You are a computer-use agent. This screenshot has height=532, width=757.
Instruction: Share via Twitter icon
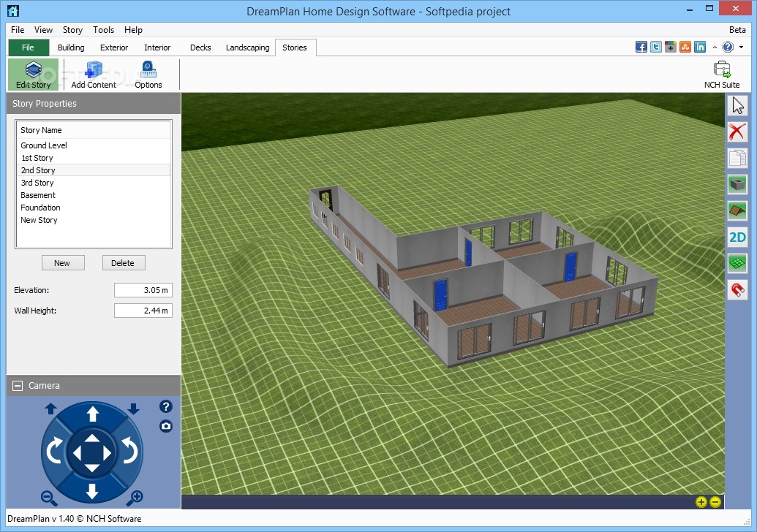click(655, 47)
